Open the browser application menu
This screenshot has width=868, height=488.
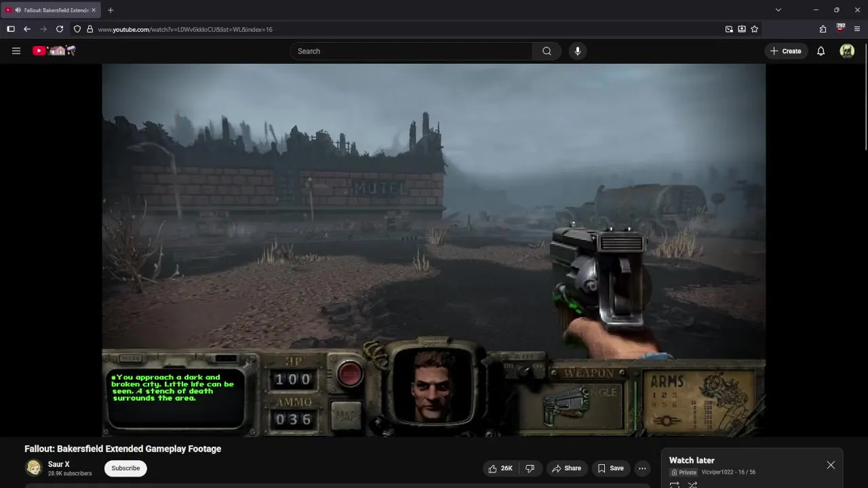tap(857, 29)
